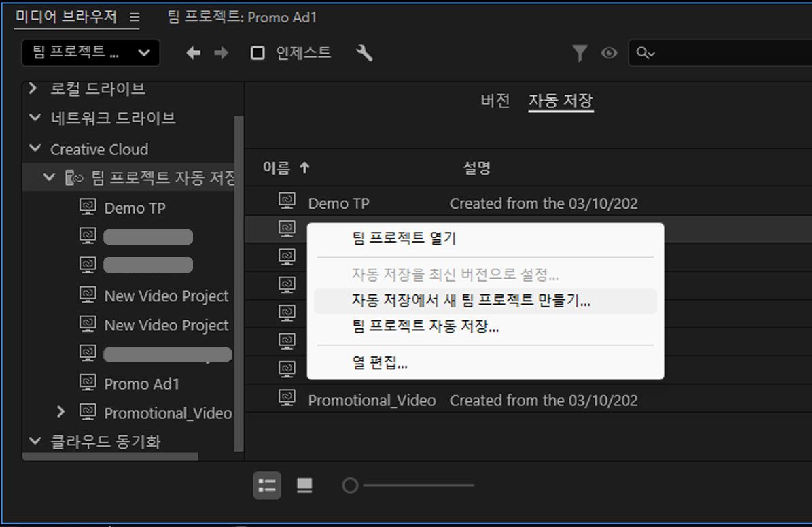
Task: Click the team project auto-save sync icon
Action: (75, 176)
